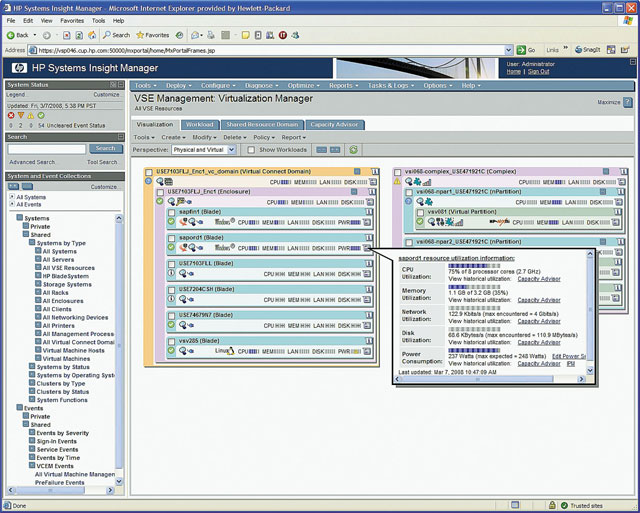Check the sapfin1 Blade checkbox
The image size is (640, 513).
[172, 212]
